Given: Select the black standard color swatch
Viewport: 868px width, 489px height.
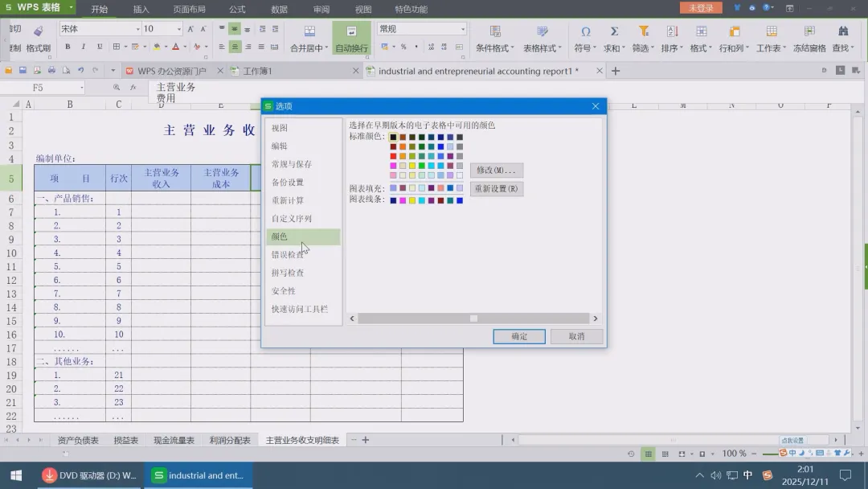Looking at the screenshot, I should point(393,137).
